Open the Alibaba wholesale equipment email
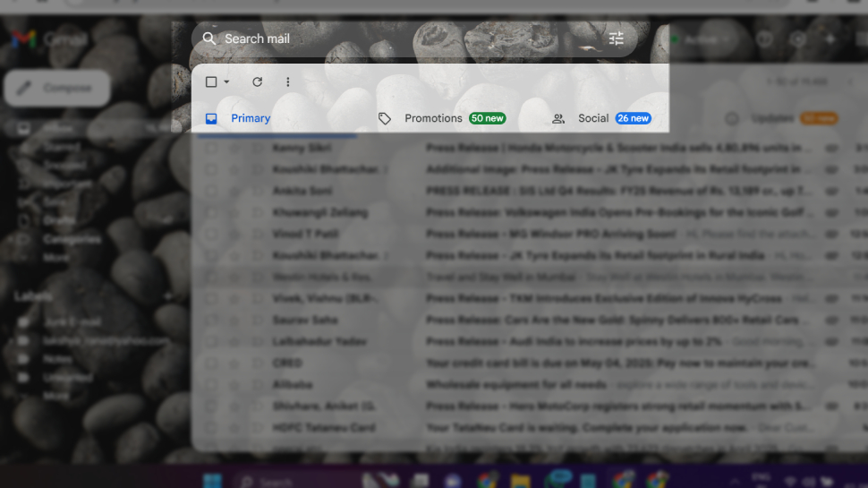 coord(529,385)
